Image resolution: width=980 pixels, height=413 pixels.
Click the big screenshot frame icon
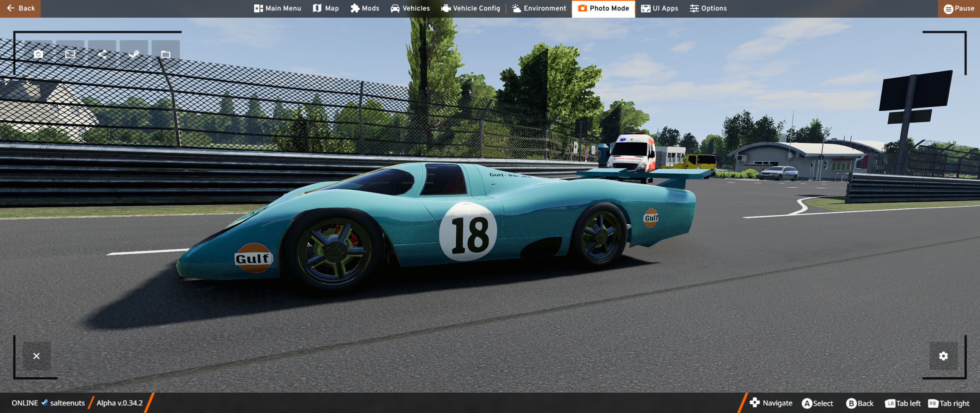click(x=70, y=54)
